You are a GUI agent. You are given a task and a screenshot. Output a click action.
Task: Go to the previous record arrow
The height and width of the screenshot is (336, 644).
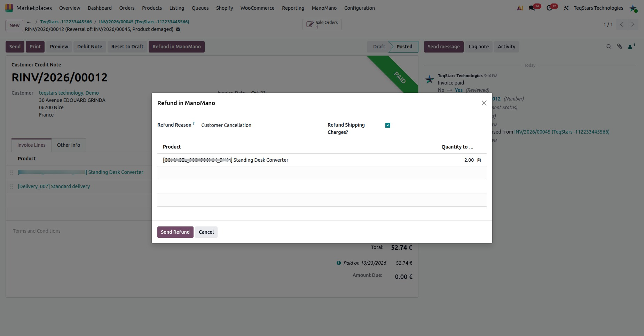pos(621,24)
